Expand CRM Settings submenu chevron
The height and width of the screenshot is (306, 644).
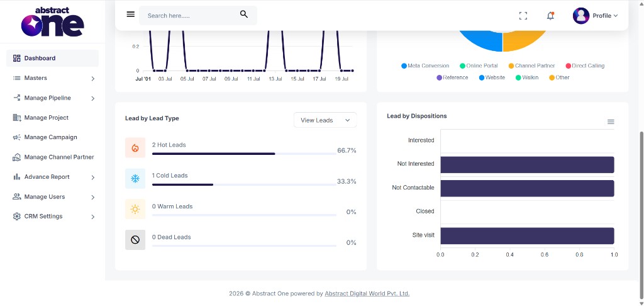tap(93, 217)
